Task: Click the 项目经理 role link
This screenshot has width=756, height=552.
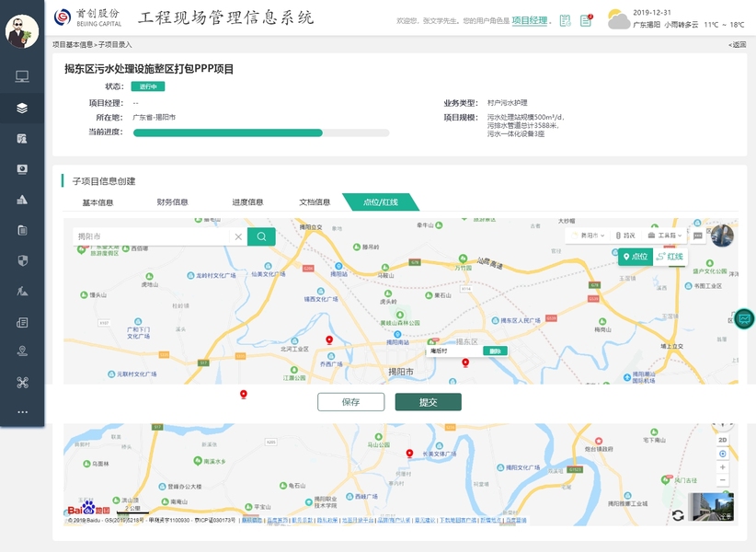Action: (530, 20)
